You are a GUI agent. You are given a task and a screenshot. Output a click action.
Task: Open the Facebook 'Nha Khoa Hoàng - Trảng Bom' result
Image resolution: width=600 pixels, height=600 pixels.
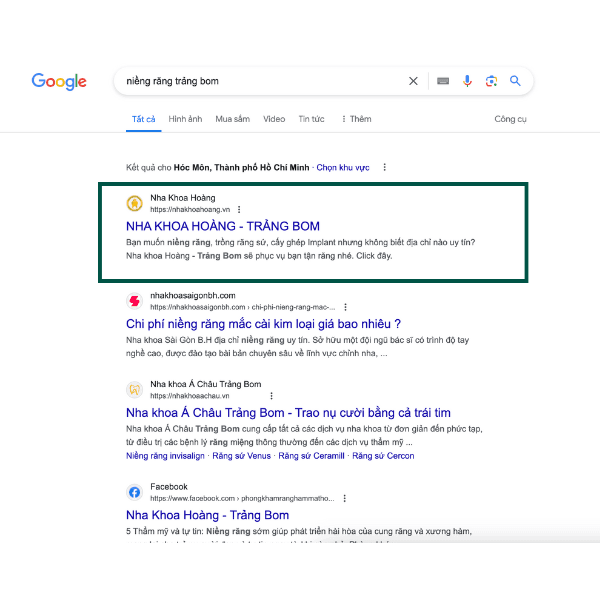click(x=207, y=515)
